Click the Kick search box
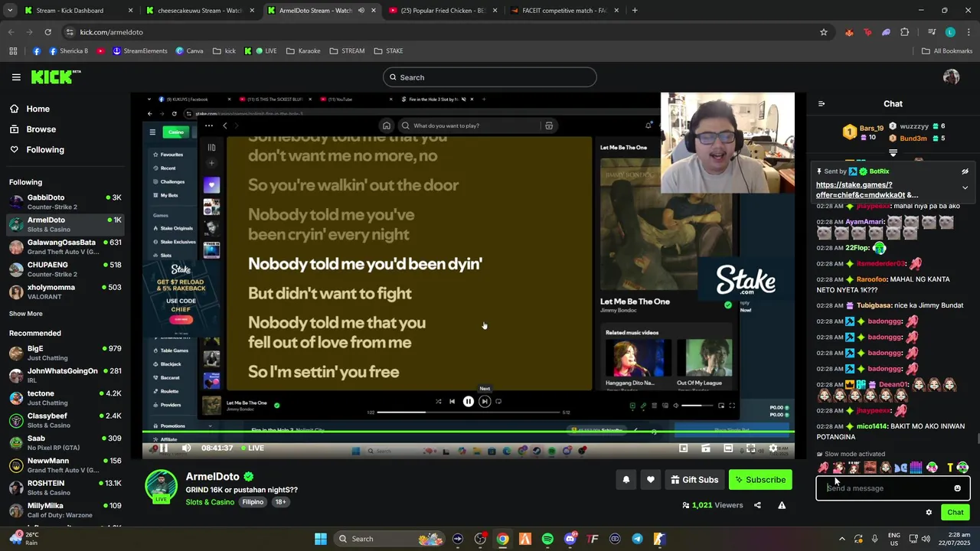This screenshot has height=551, width=980. tap(489, 77)
